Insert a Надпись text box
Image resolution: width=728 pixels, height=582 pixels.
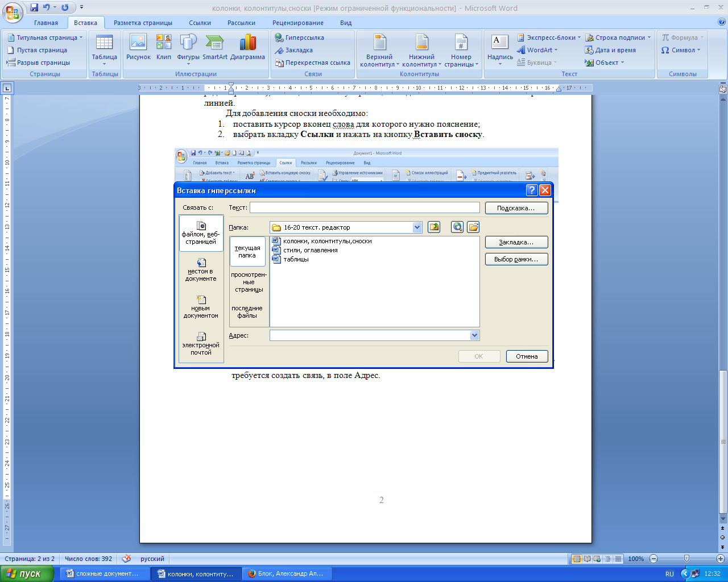pyautogui.click(x=500, y=50)
